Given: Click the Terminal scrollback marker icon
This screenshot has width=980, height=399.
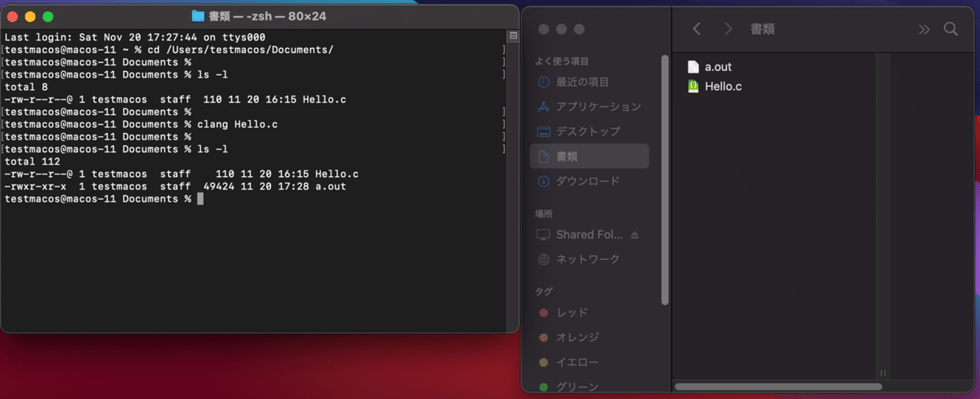Looking at the screenshot, I should 513,36.
